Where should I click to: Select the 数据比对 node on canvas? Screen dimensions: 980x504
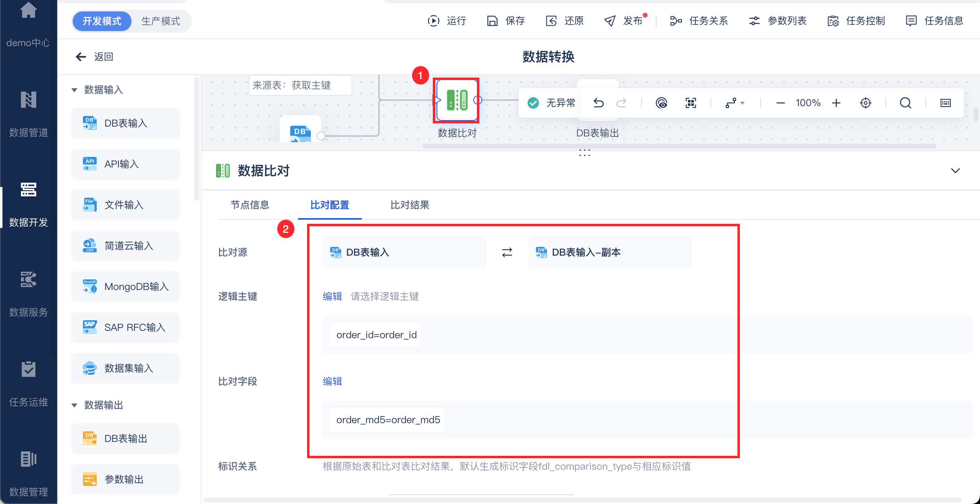[x=457, y=100]
